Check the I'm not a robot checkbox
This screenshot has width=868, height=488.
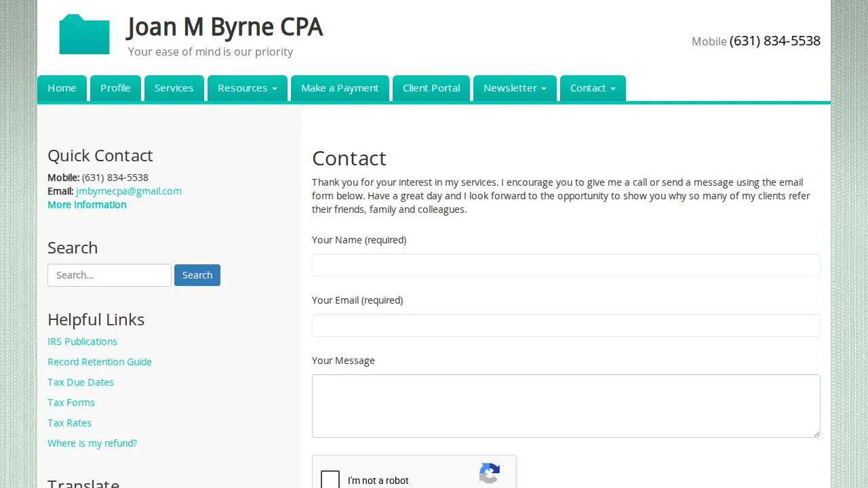pos(330,480)
